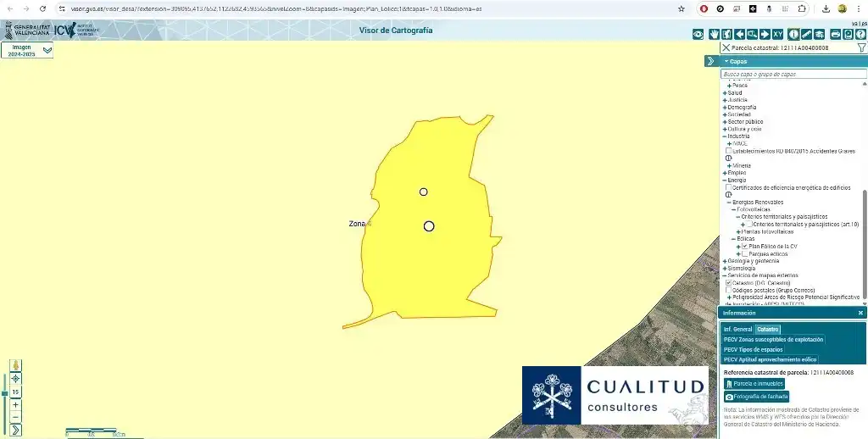This screenshot has height=439, width=868.
Task: Activate the information (i) query tool
Action: tap(793, 34)
